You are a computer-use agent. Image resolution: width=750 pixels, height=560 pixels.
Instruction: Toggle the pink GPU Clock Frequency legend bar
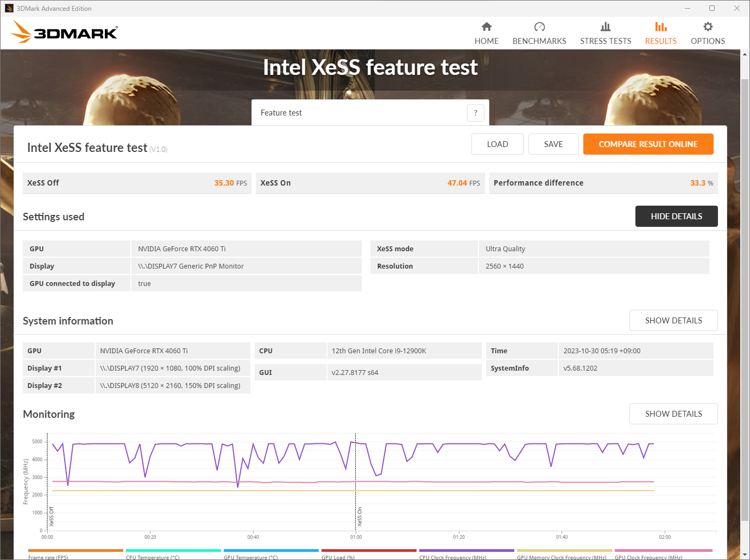pyautogui.click(x=664, y=551)
